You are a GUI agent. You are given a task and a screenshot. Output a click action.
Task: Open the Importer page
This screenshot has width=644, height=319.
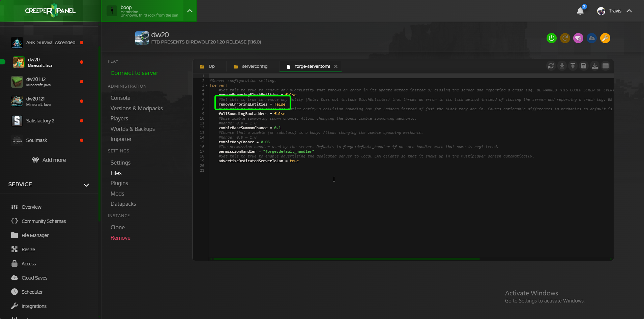pos(121,139)
